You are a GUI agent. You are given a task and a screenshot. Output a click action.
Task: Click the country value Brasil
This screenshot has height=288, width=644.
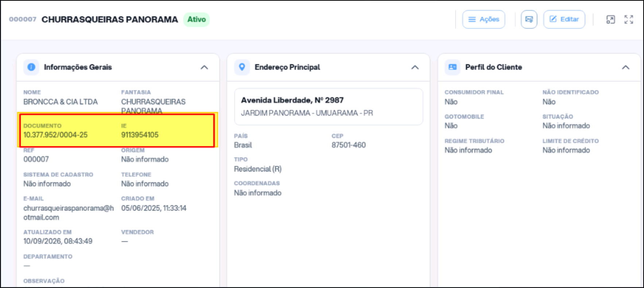tap(243, 145)
